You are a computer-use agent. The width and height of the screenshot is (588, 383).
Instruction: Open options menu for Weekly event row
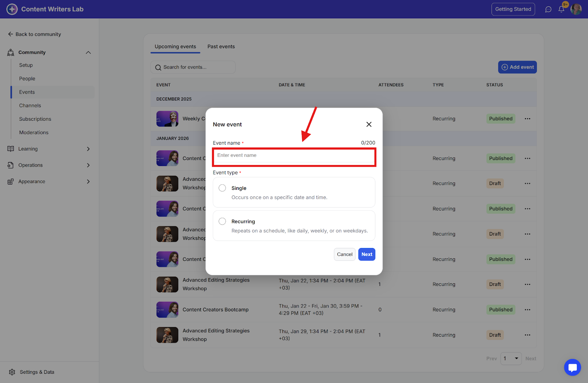click(x=527, y=119)
